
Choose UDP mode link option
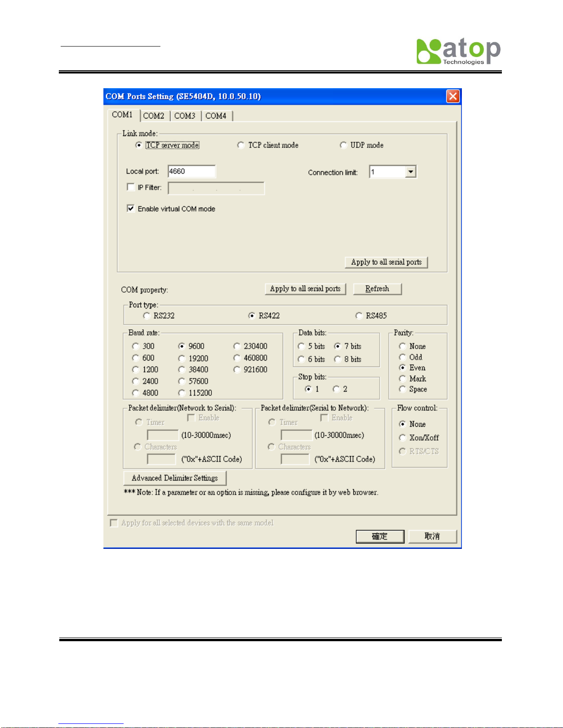343,145
